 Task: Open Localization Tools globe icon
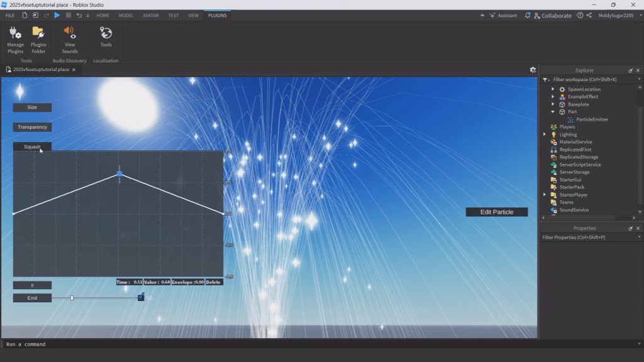click(x=106, y=33)
